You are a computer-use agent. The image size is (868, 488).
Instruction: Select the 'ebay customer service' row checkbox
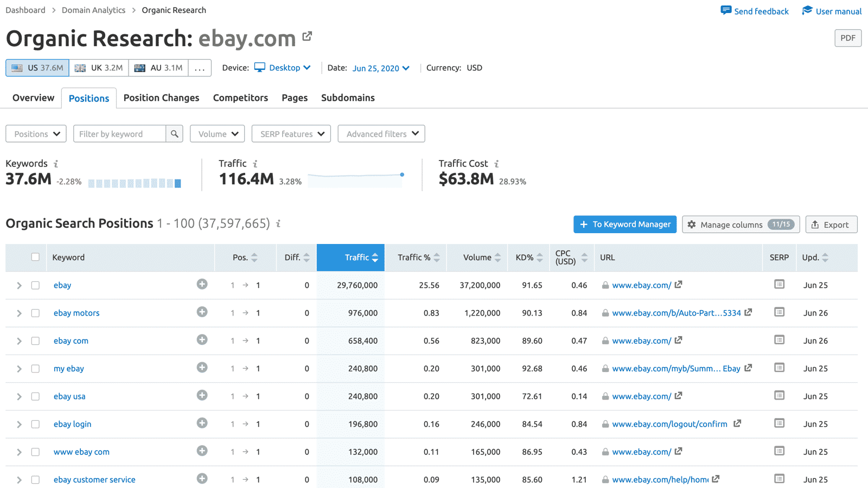(x=35, y=480)
